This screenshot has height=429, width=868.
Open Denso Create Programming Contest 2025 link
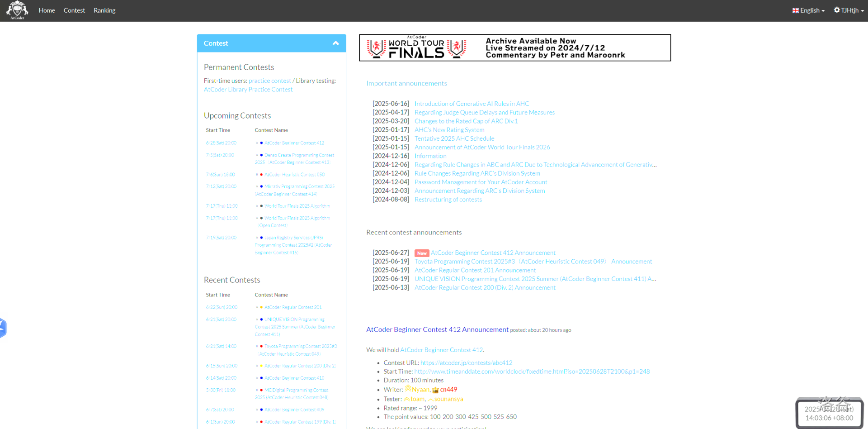294,159
